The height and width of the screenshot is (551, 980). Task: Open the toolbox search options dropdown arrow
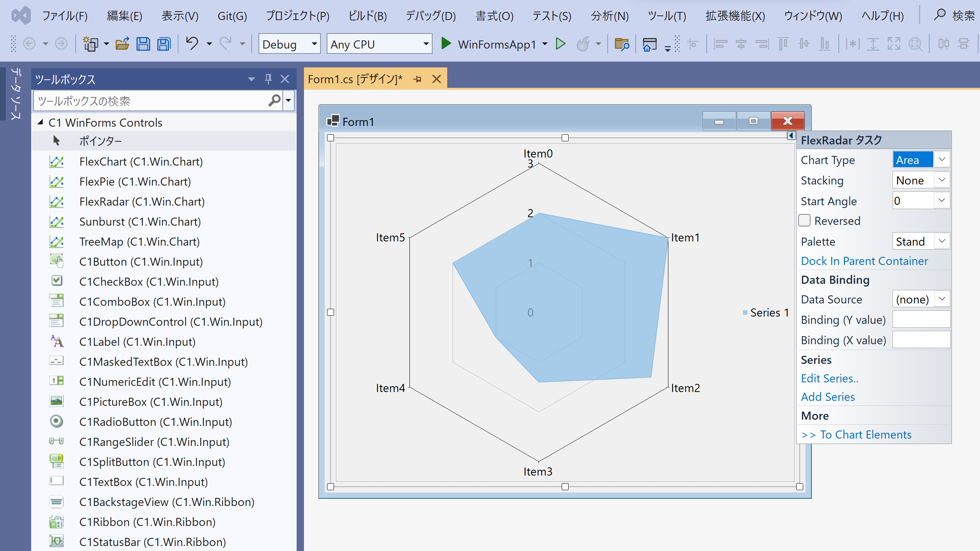click(289, 101)
